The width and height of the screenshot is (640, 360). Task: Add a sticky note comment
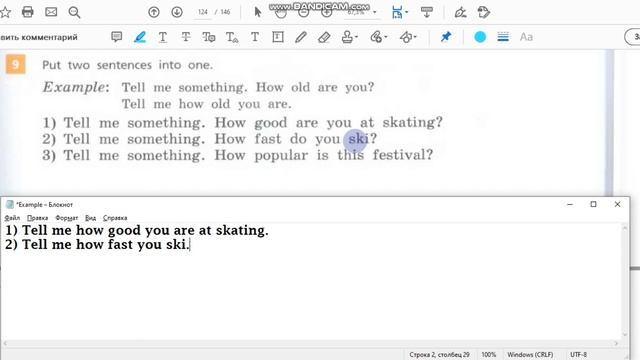click(x=117, y=37)
